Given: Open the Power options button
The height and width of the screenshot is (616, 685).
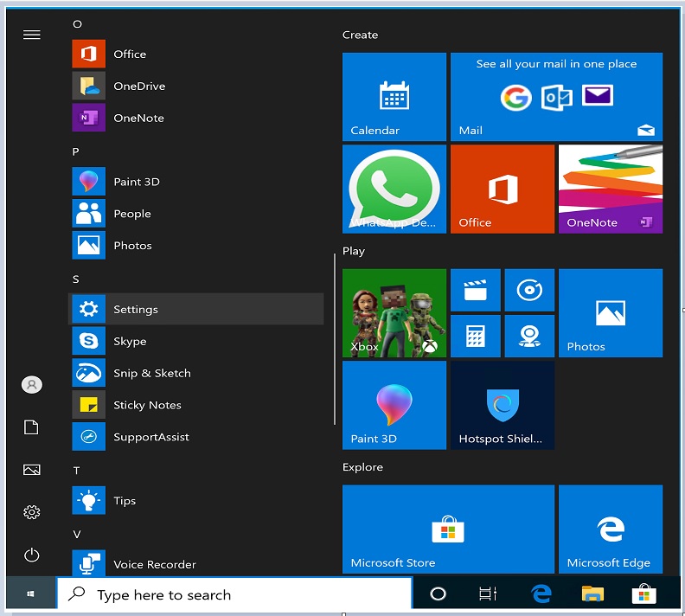Looking at the screenshot, I should coord(31,555).
